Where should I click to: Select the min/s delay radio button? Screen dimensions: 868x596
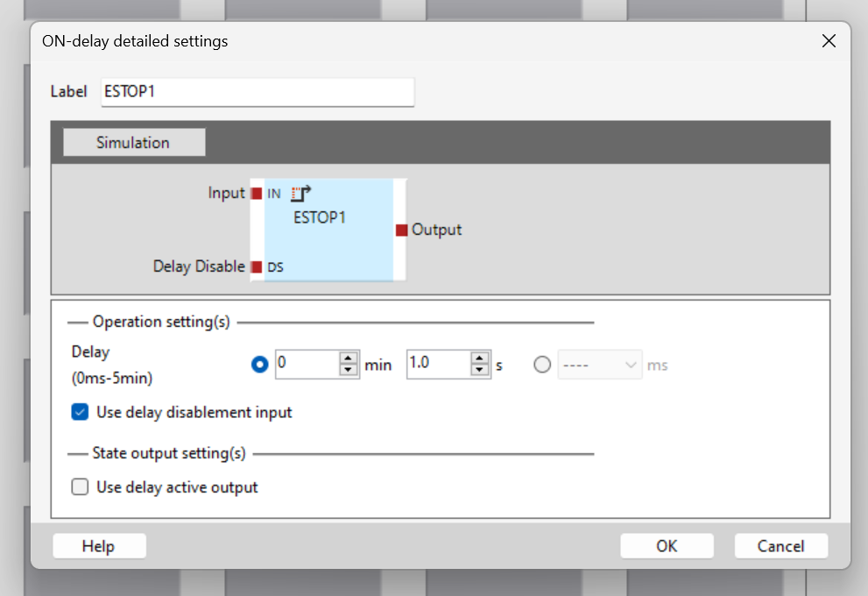[x=259, y=365]
